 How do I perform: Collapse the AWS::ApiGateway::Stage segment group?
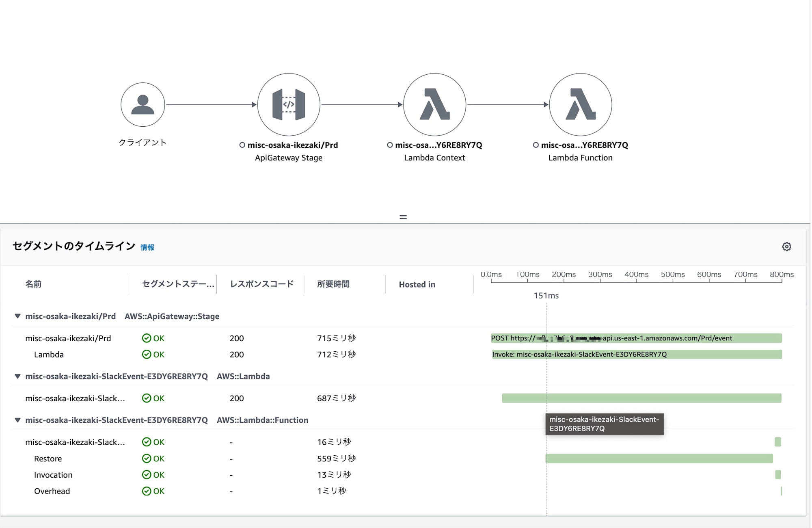[17, 316]
